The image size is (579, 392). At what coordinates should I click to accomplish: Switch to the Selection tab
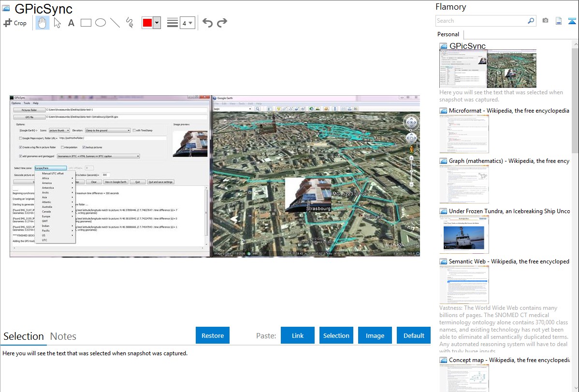pyautogui.click(x=24, y=336)
